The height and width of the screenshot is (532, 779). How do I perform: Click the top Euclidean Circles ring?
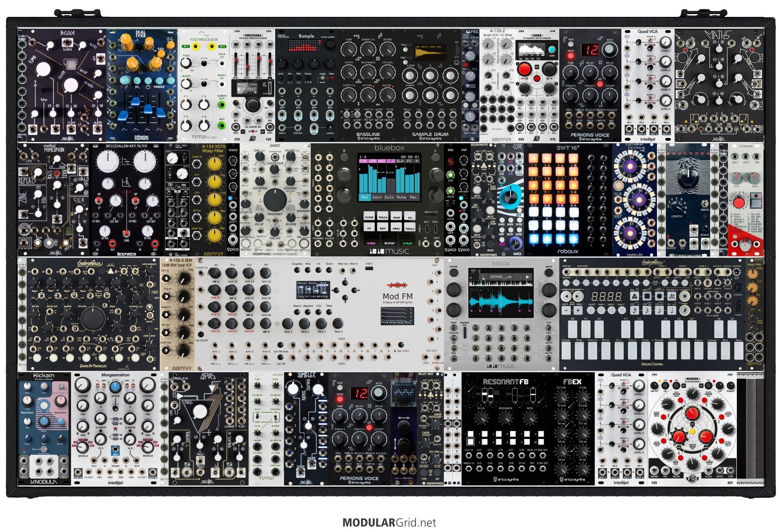(630, 166)
